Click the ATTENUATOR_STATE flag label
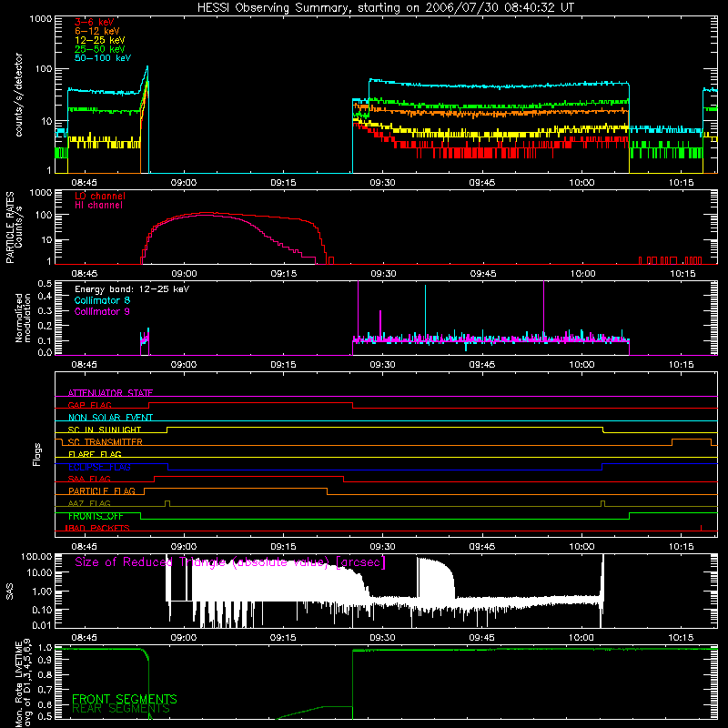The width and height of the screenshot is (728, 728). [x=110, y=393]
